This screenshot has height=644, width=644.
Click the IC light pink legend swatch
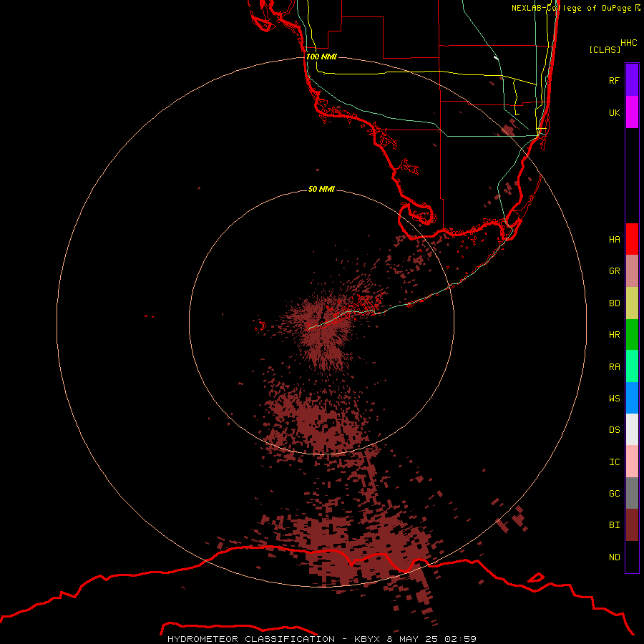[x=632, y=462]
